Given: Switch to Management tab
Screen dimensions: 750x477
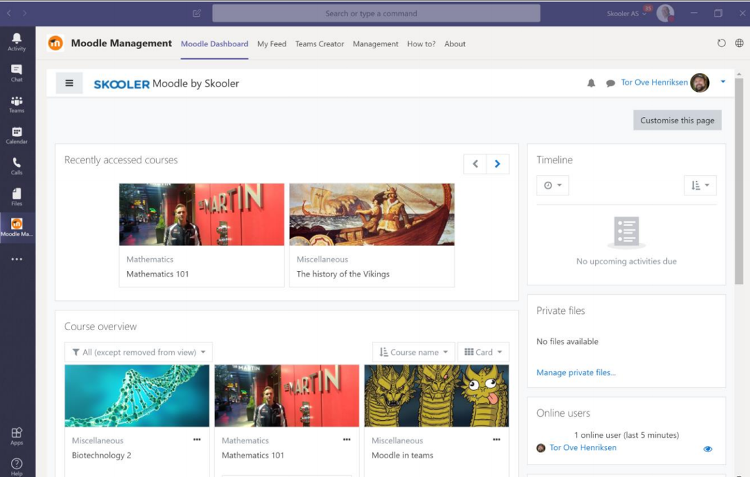Looking at the screenshot, I should tap(375, 44).
